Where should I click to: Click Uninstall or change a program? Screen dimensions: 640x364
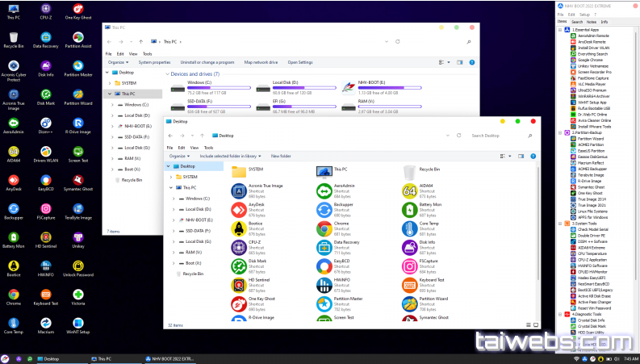[207, 62]
